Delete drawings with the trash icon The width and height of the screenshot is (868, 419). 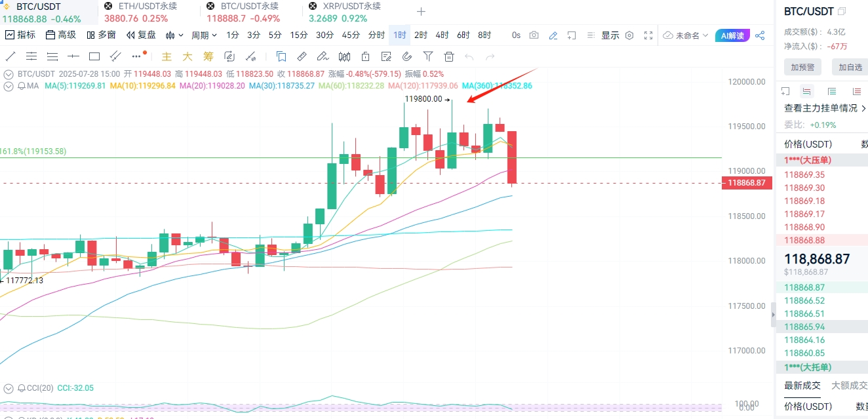click(449, 56)
